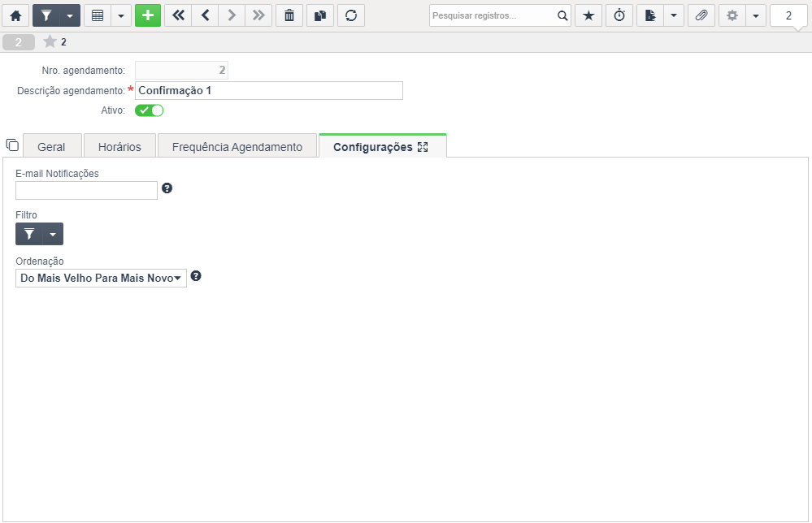The image size is (812, 523).
Task: Duplicate the current record
Action: tap(320, 15)
